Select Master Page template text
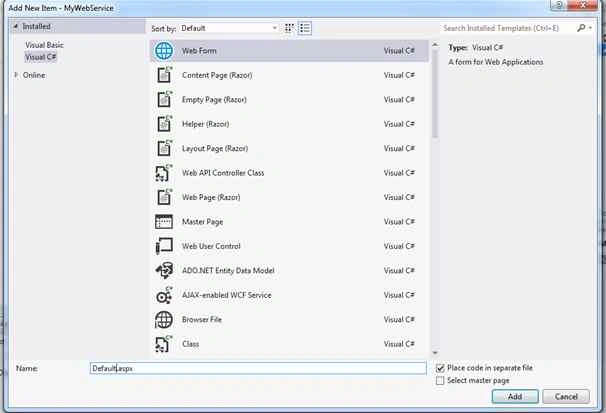The width and height of the screenshot is (606, 413). [x=203, y=222]
